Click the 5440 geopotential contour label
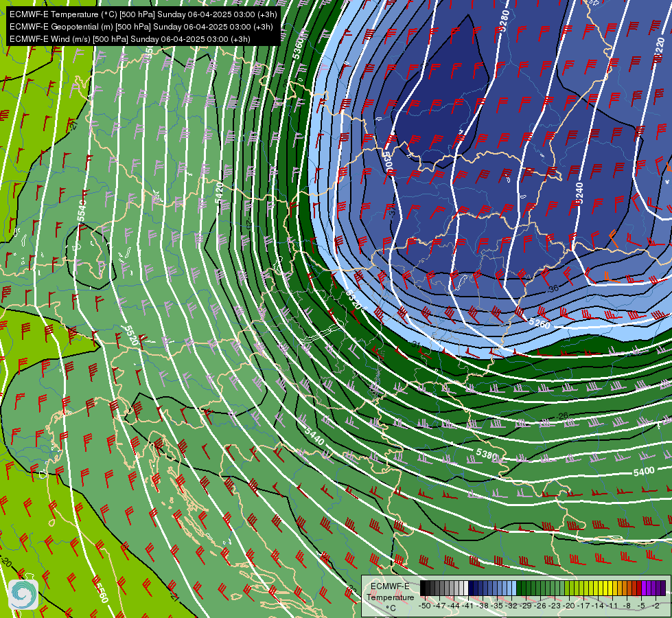This screenshot has height=618, width=672. pos(314,436)
